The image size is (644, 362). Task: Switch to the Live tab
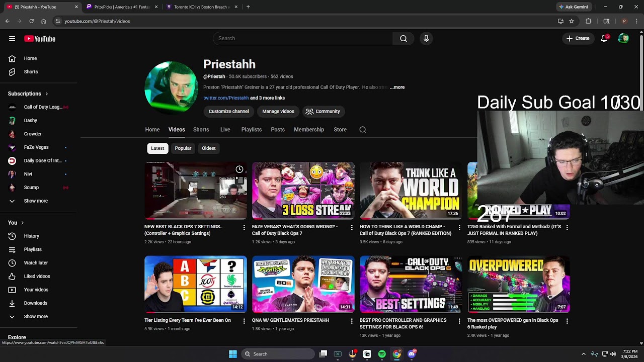point(225,130)
